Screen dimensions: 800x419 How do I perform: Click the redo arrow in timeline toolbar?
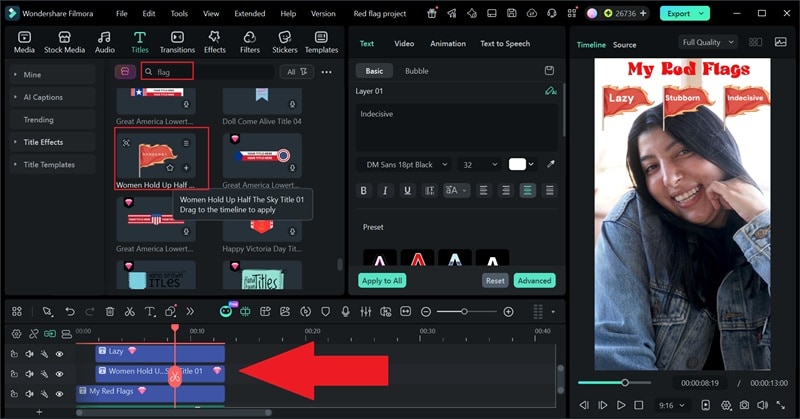coord(90,311)
